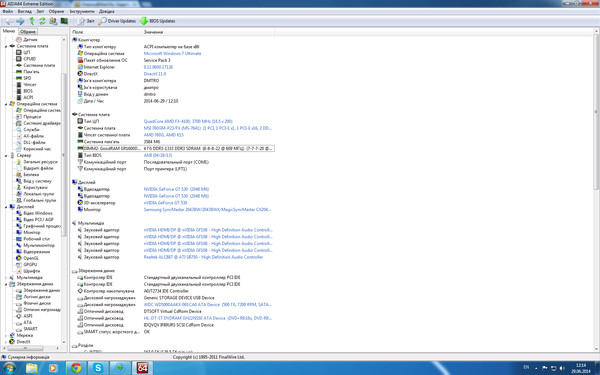Open BIOS Updates from the toolbar
The width and height of the screenshot is (600, 375).
coord(157,21)
